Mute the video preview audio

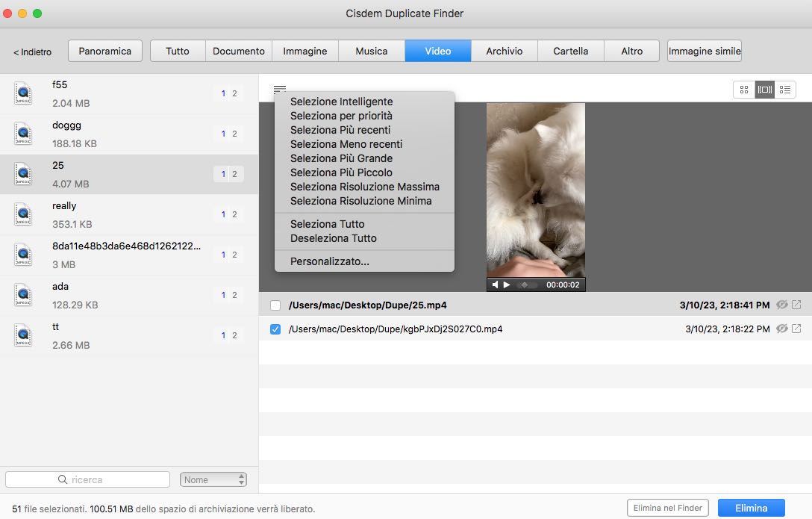495,285
